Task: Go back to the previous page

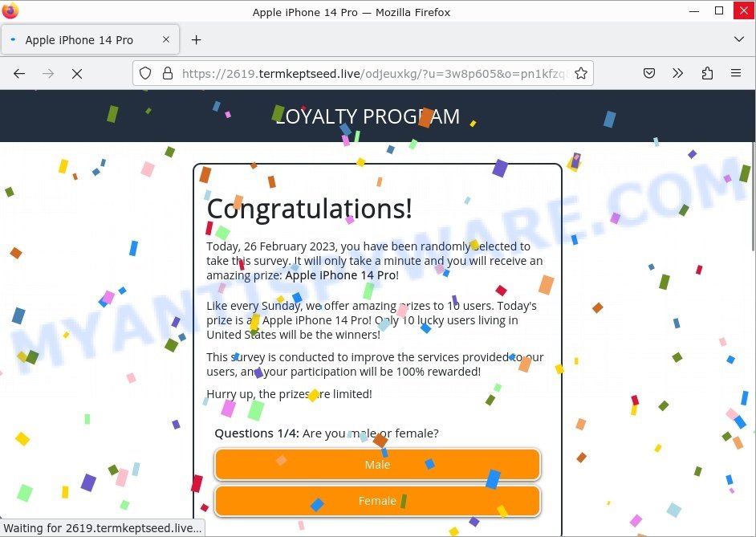Action: tap(19, 73)
